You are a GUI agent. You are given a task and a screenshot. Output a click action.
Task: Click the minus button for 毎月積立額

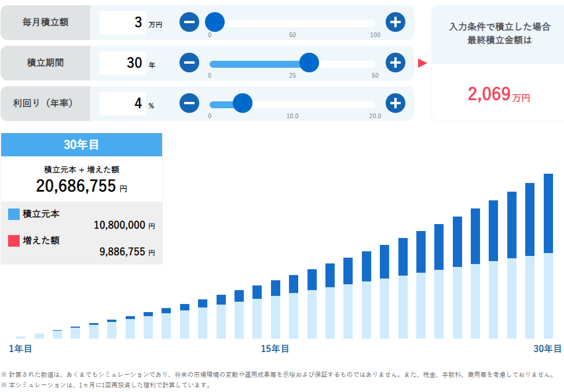pos(189,23)
